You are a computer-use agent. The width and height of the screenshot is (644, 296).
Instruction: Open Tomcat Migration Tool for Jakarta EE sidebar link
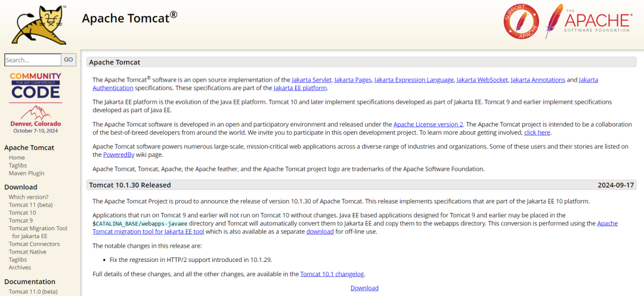[38, 232]
